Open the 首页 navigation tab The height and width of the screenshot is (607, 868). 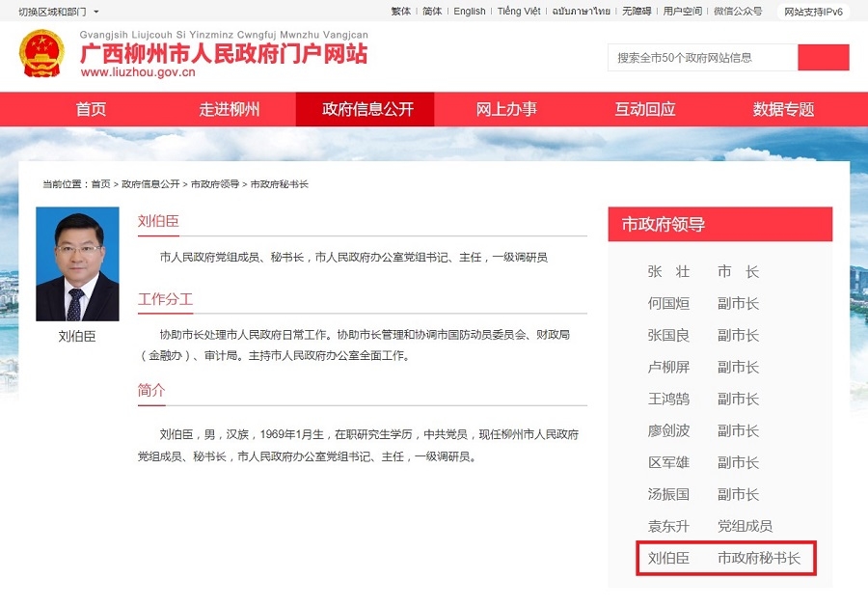pyautogui.click(x=92, y=109)
